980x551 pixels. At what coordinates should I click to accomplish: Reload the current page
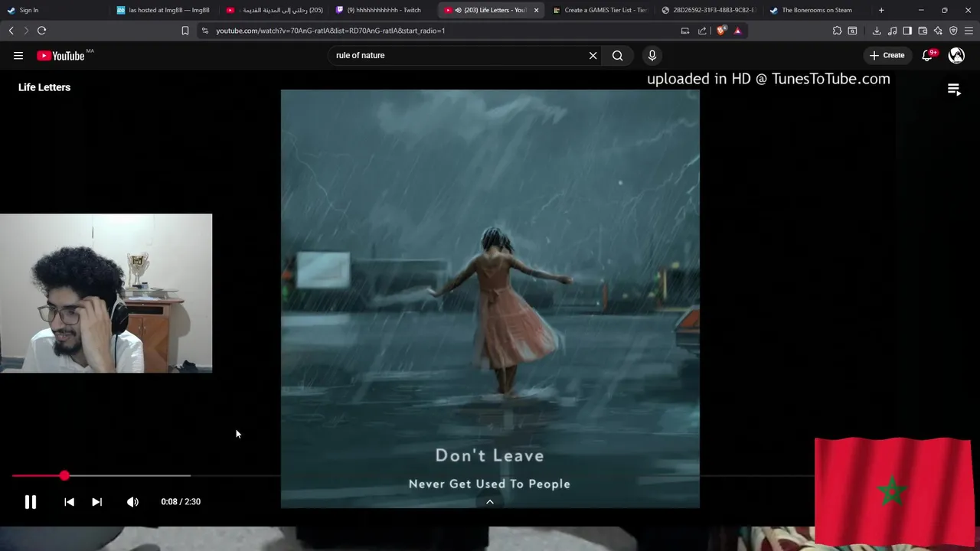pos(41,31)
